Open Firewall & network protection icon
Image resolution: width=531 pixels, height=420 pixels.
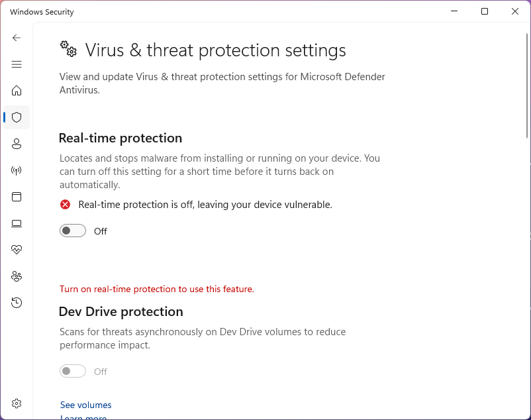click(17, 170)
